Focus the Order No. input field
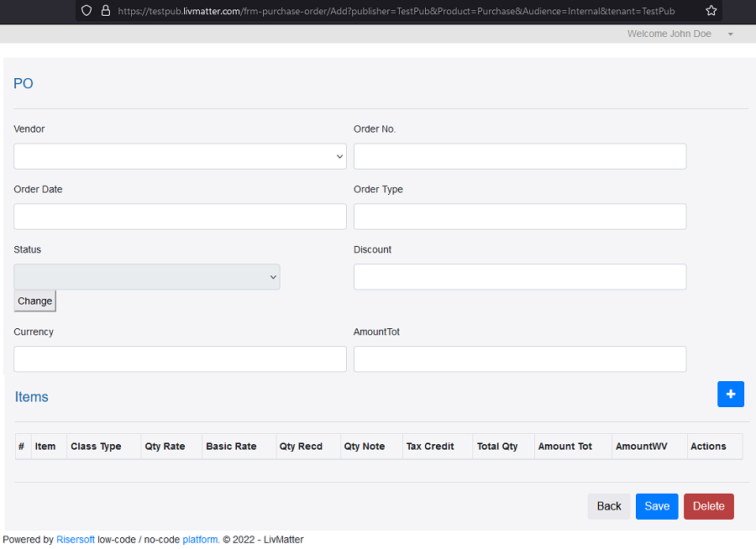This screenshot has height=549, width=756. click(520, 156)
